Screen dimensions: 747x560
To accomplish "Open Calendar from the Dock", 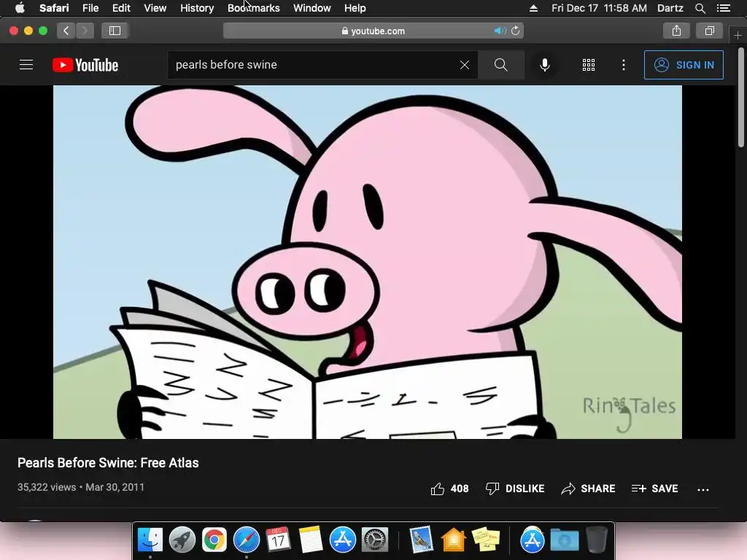I will pos(278,540).
